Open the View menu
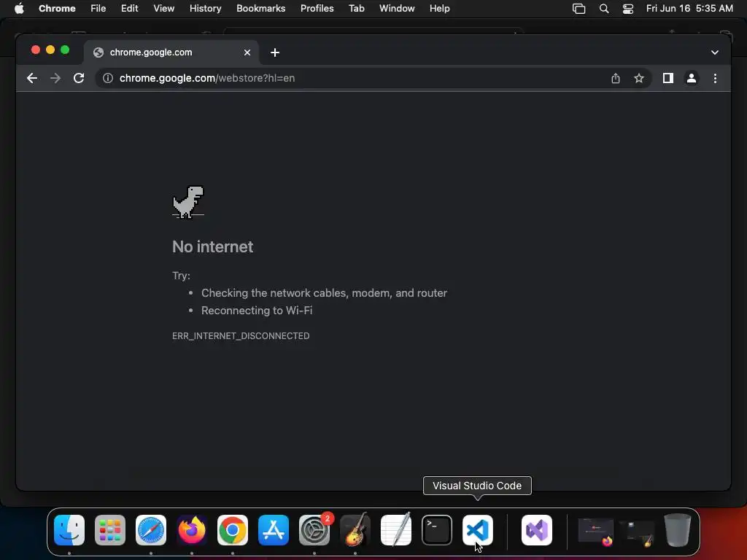 [x=164, y=9]
